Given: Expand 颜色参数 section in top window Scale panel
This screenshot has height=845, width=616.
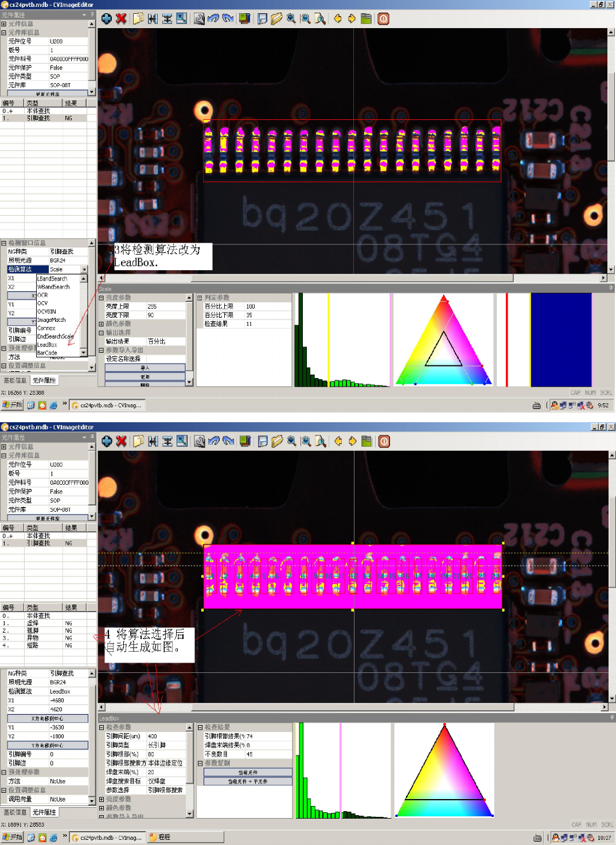Looking at the screenshot, I should 102,324.
